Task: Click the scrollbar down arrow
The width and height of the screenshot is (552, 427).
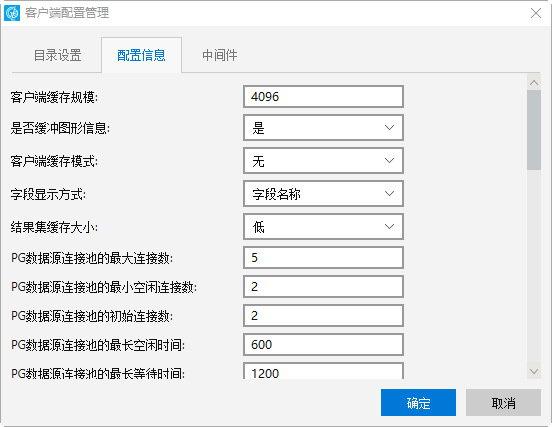Action: tap(534, 371)
